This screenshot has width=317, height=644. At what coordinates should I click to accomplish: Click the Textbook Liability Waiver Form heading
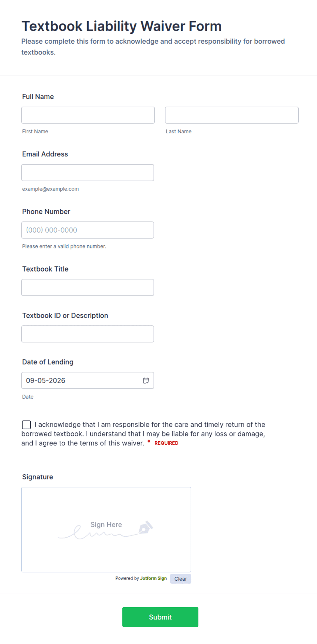122,26
